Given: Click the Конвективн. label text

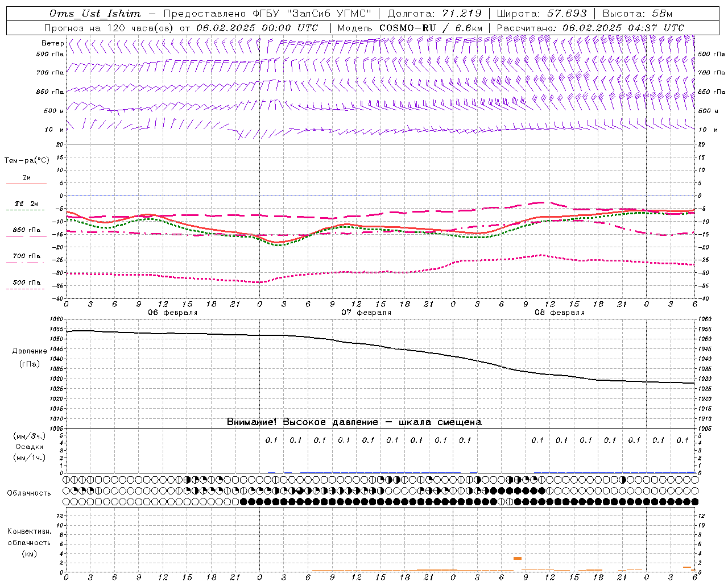Looking at the screenshot, I should [30, 531].
